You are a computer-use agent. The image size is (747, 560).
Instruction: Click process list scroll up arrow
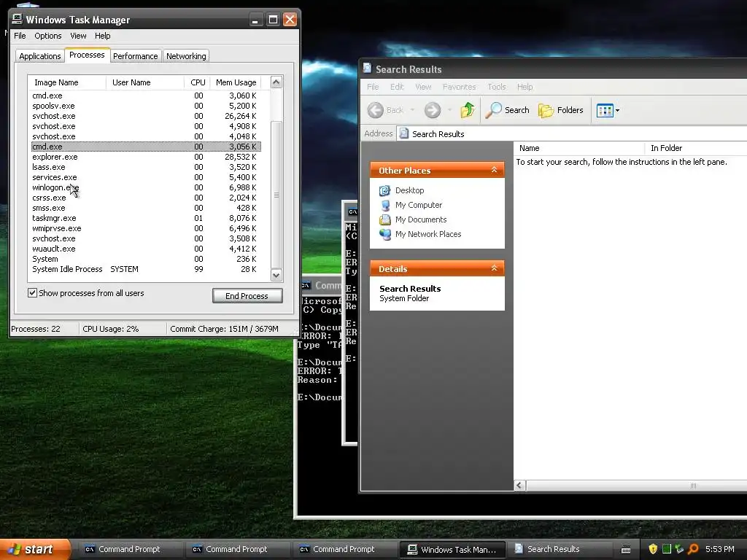tap(276, 82)
